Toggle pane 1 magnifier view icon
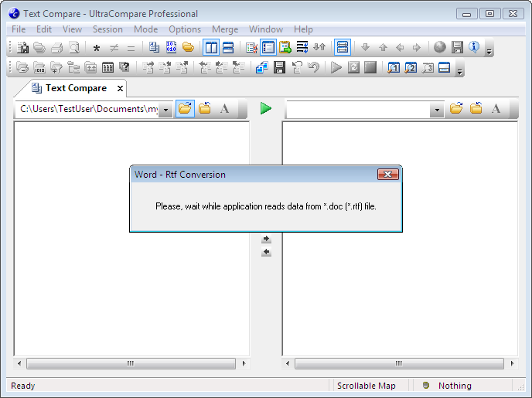The width and height of the screenshot is (532, 398). pyautogui.click(x=394, y=67)
